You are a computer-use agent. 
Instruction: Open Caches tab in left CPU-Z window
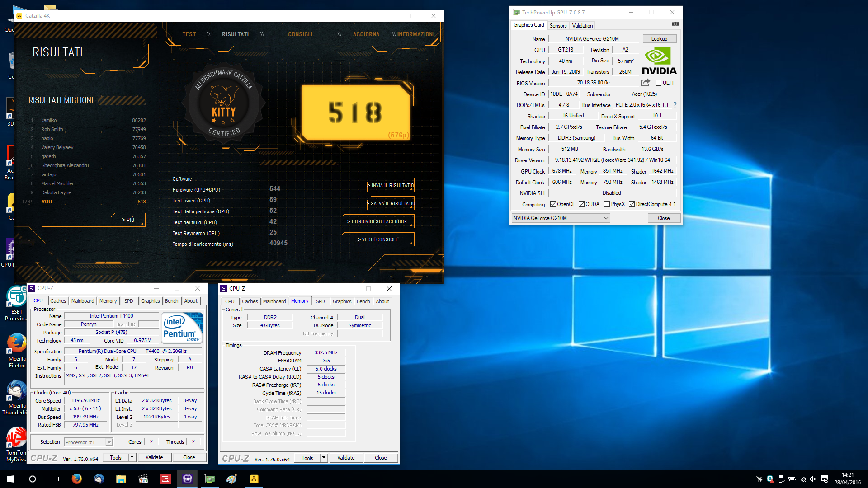pyautogui.click(x=58, y=301)
